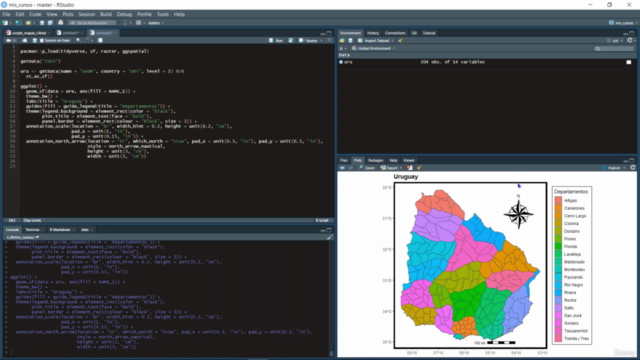View the uru data table grid icon

coord(629,62)
